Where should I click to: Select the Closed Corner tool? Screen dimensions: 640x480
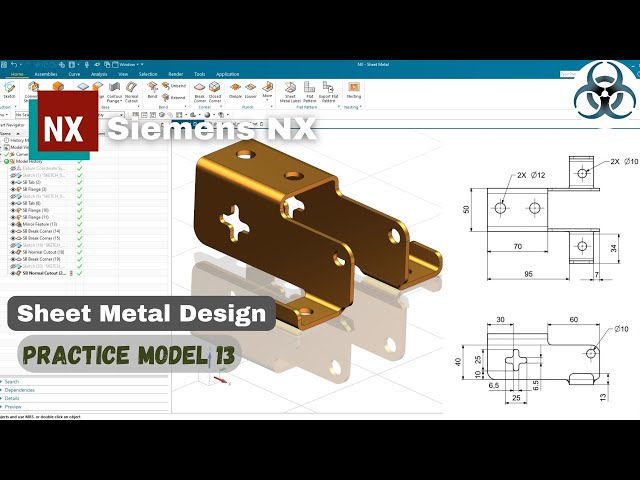tap(215, 92)
